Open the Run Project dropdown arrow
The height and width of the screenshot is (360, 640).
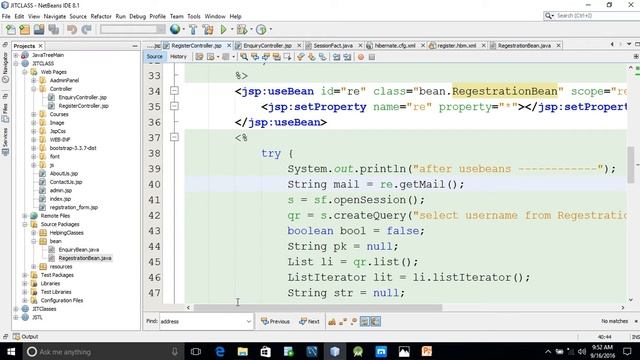point(231,29)
